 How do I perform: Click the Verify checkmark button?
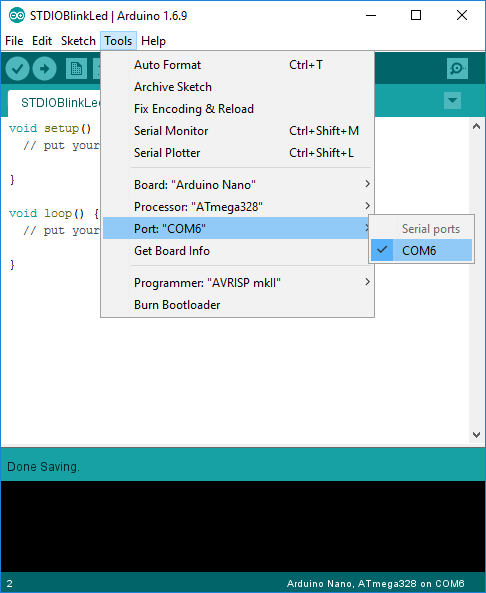[x=17, y=68]
